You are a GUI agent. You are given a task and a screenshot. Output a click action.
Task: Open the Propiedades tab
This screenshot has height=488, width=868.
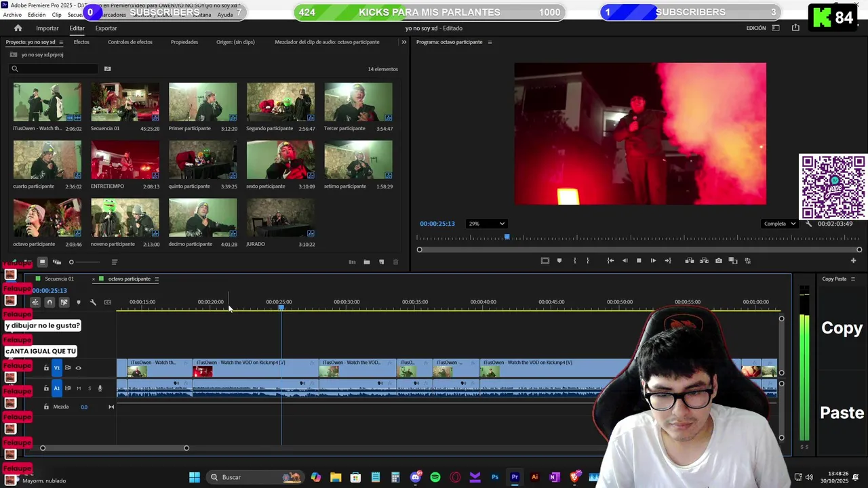(x=184, y=42)
